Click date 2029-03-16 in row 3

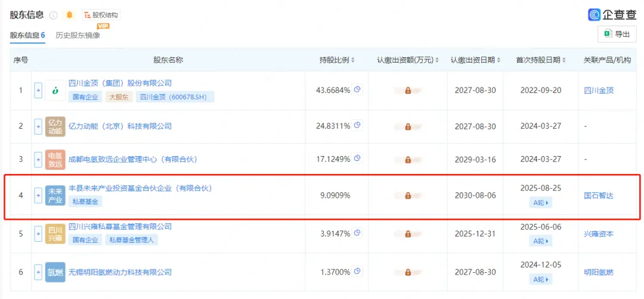coord(475,160)
